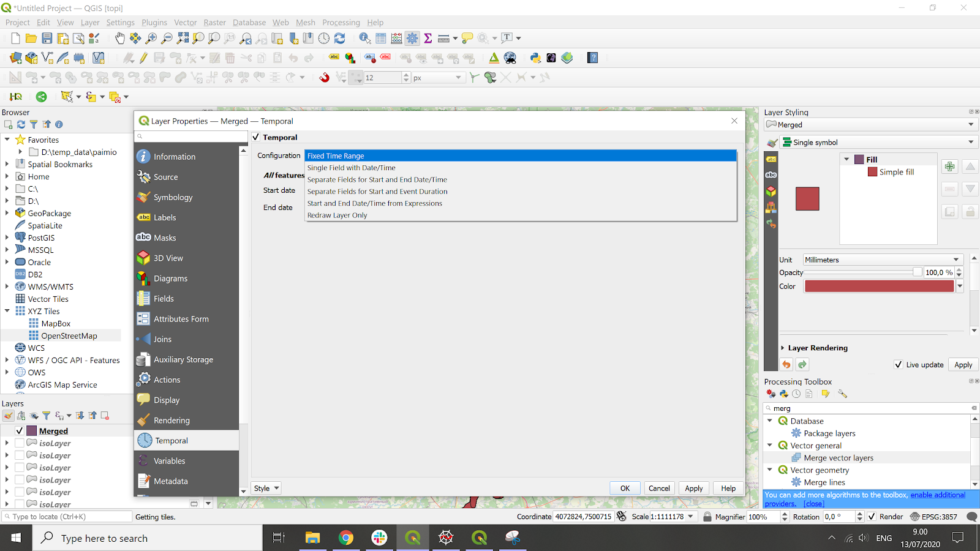Viewport: 980px width, 551px height.
Task: Click the Processing Toolbox search field
Action: 871,408
